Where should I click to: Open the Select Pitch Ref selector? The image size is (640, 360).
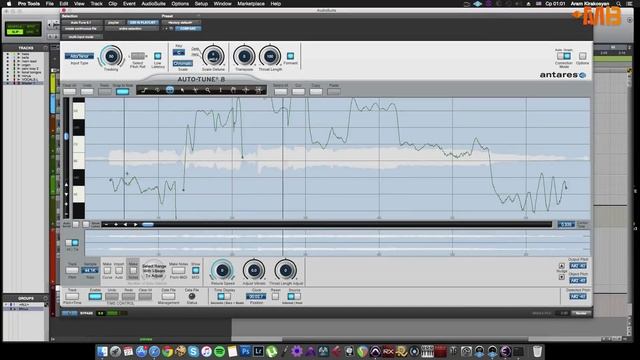point(138,56)
